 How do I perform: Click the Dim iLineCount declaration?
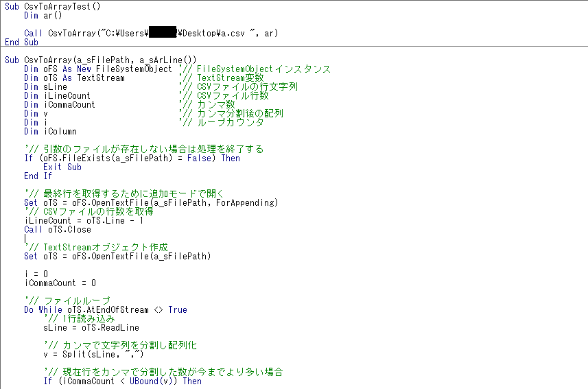pos(57,95)
